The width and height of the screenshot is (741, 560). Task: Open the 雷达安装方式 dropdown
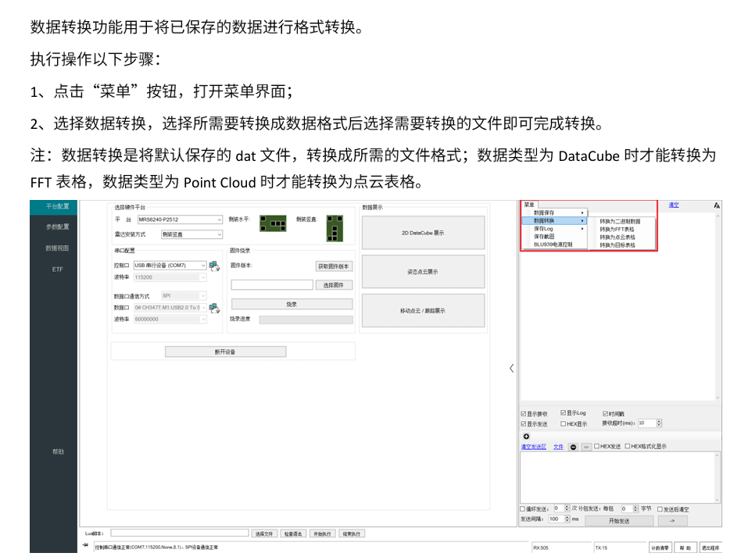click(x=192, y=234)
